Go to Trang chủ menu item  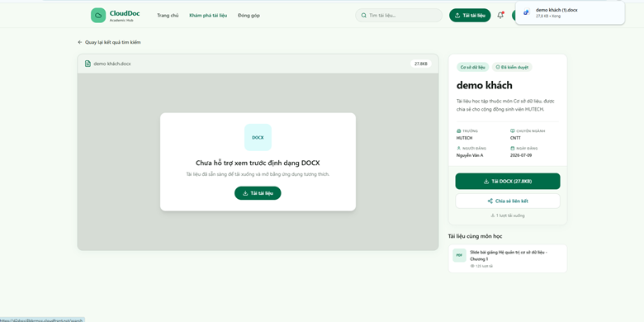tap(168, 15)
